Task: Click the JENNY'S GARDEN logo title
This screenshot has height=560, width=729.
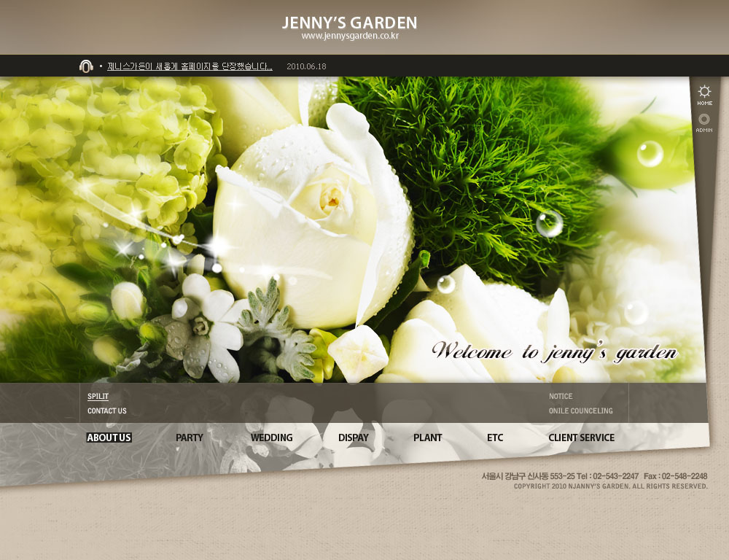Action: click(x=349, y=23)
